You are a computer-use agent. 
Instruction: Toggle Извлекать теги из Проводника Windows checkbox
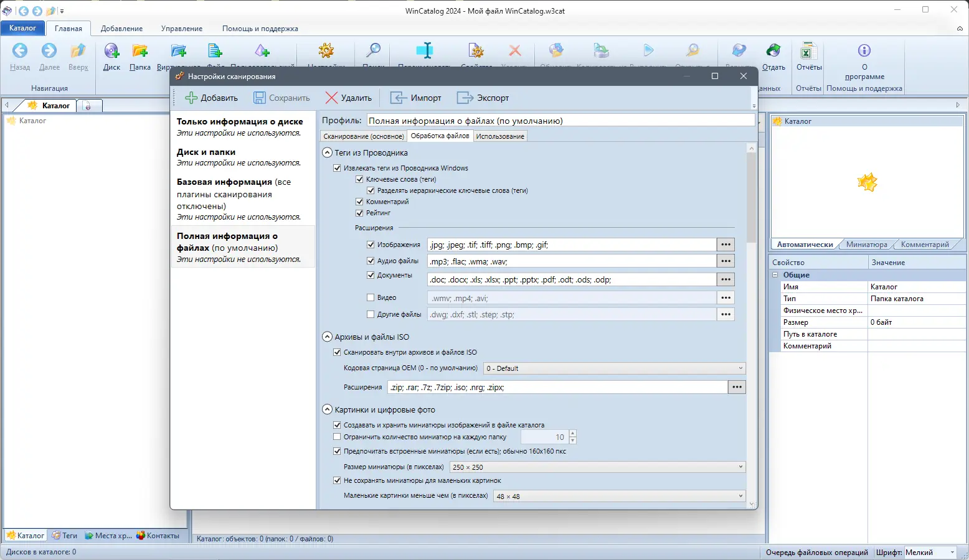(x=338, y=168)
